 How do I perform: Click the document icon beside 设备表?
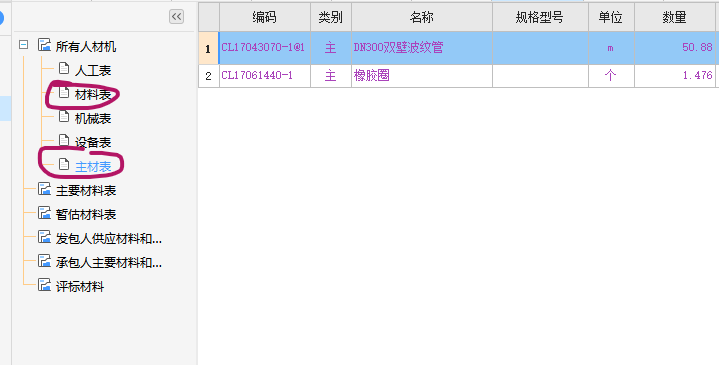click(x=64, y=140)
